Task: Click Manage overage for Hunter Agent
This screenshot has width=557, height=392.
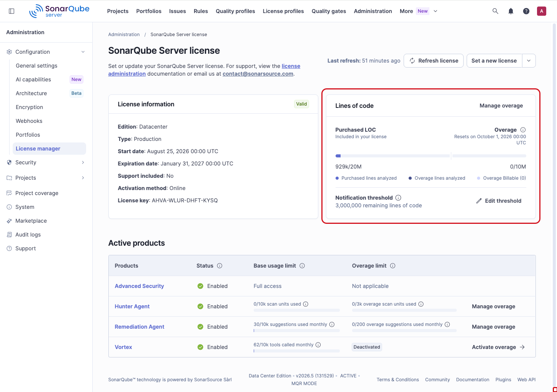Action: pos(494,306)
